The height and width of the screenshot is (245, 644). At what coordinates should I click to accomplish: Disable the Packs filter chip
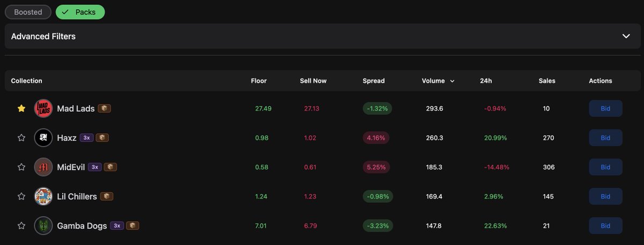click(x=80, y=12)
